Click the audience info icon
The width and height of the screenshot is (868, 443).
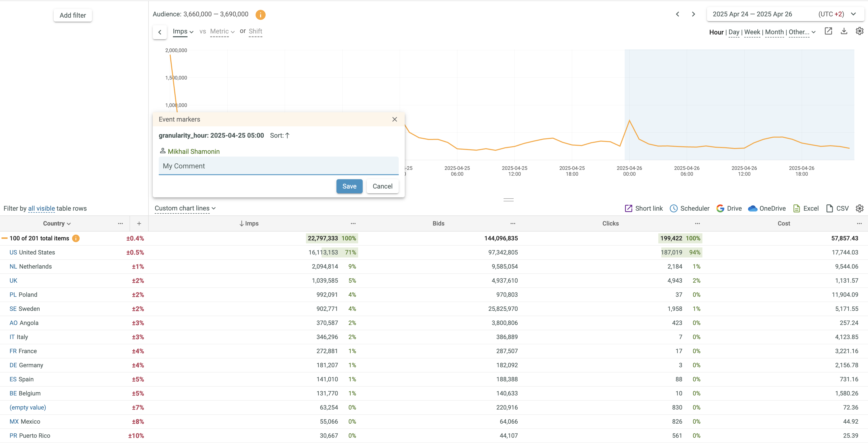point(260,15)
